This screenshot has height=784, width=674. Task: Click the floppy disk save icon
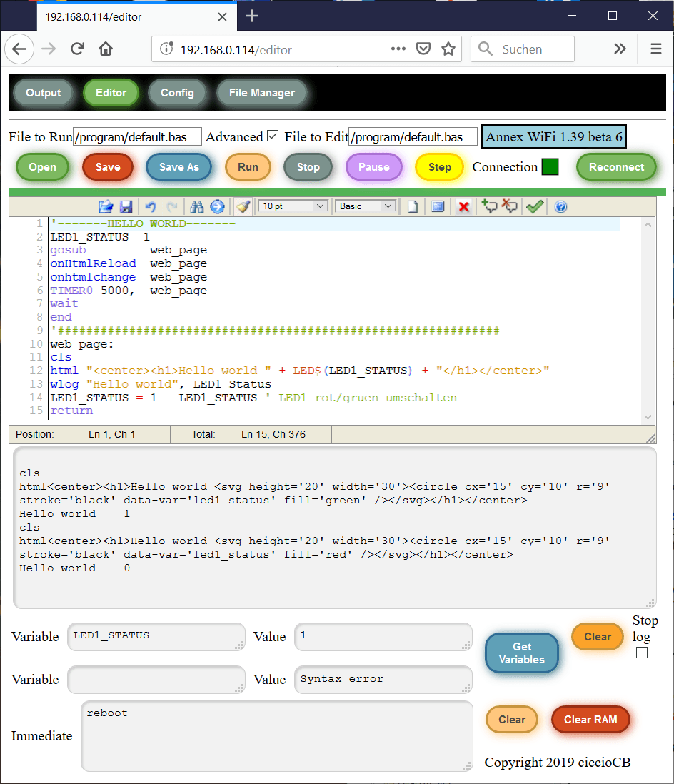(x=126, y=206)
